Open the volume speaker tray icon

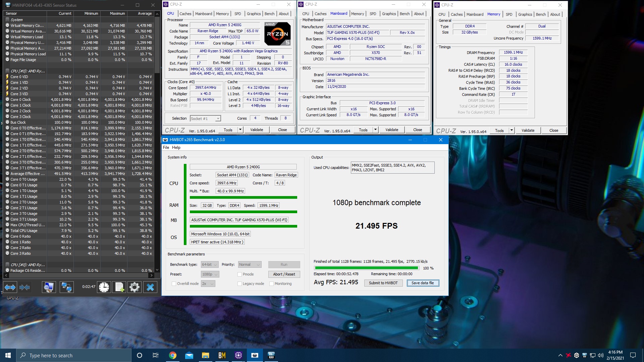coord(601,355)
